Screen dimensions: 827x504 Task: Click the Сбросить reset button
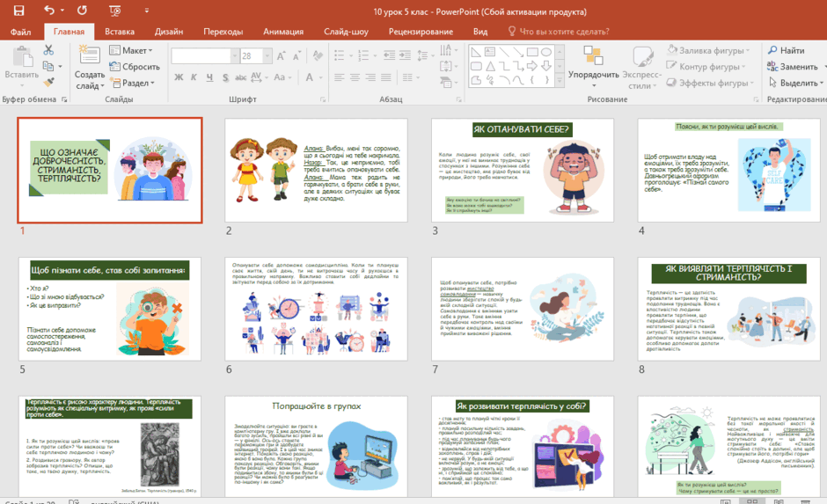[135, 67]
